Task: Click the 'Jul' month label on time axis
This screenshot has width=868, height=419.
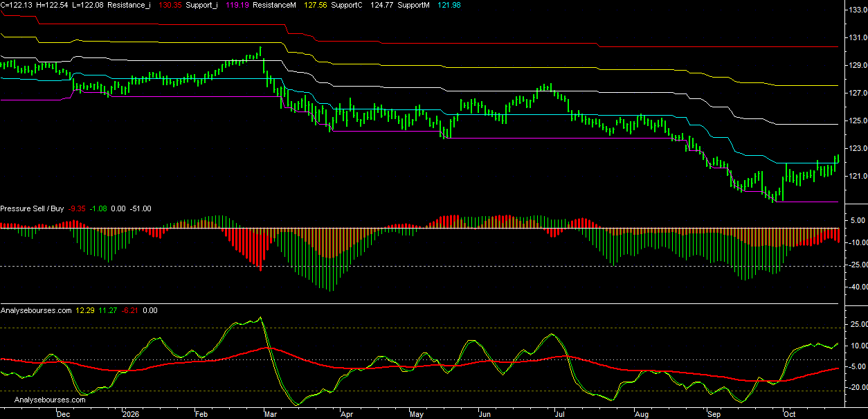Action: tap(559, 414)
